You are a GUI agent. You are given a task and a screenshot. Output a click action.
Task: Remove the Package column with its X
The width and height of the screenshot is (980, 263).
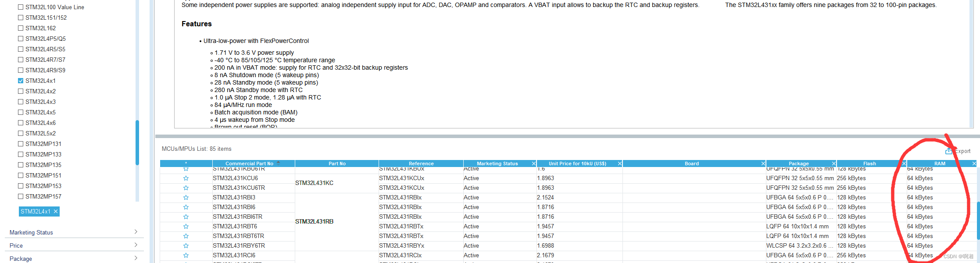(834, 163)
